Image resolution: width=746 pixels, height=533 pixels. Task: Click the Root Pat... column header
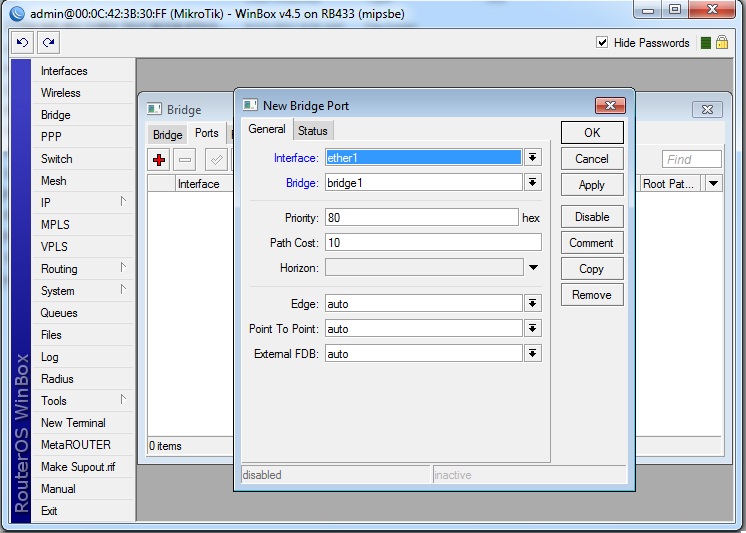pyautogui.click(x=671, y=184)
